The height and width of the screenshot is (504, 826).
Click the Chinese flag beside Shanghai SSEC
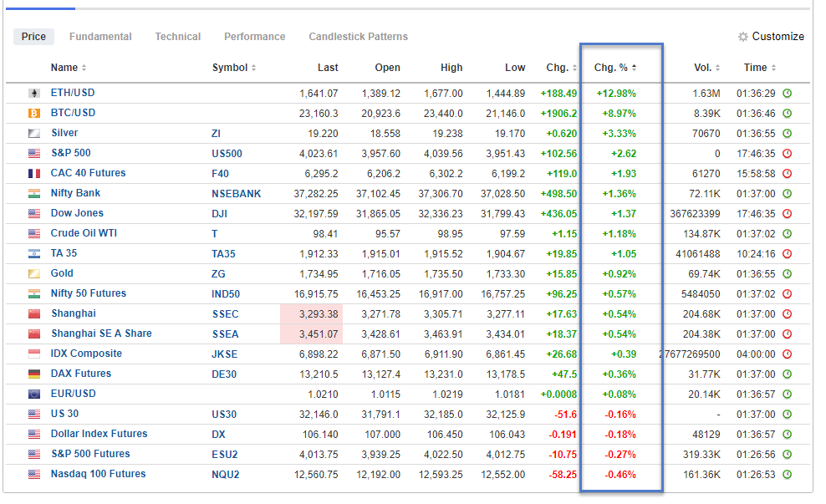coord(34,314)
